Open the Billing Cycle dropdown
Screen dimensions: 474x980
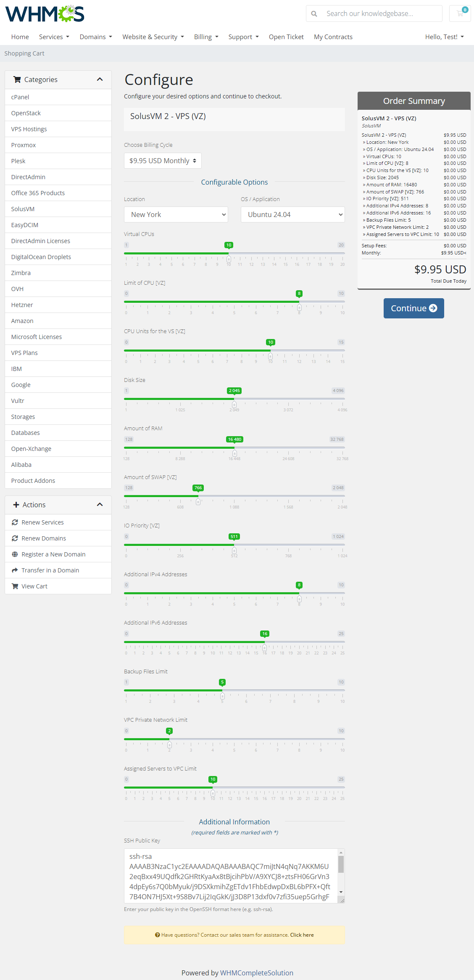pyautogui.click(x=163, y=161)
